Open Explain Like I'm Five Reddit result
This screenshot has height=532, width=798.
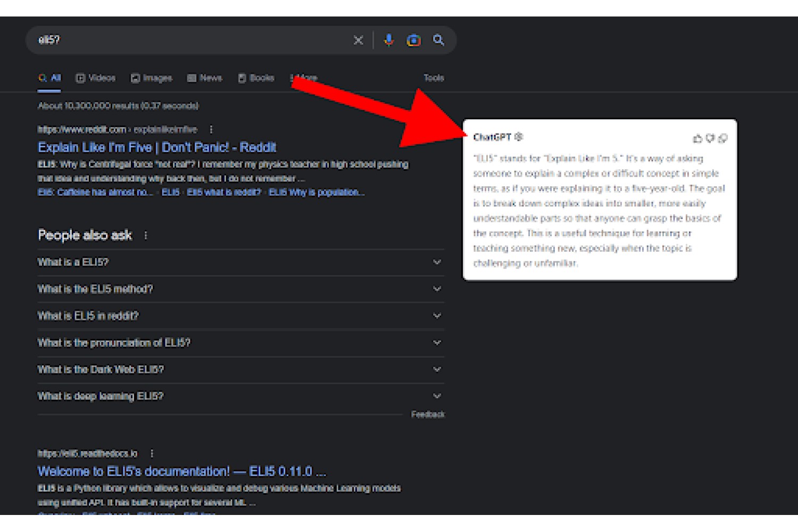[x=157, y=147]
